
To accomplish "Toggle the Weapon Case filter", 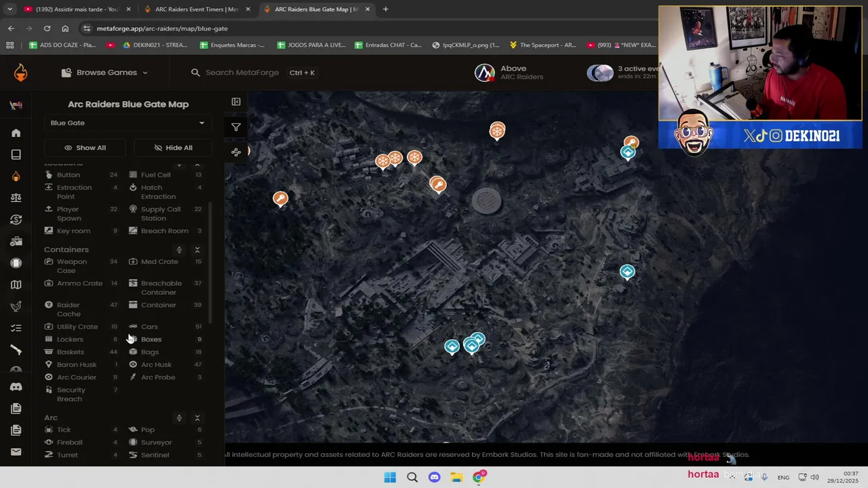I will coord(80,266).
